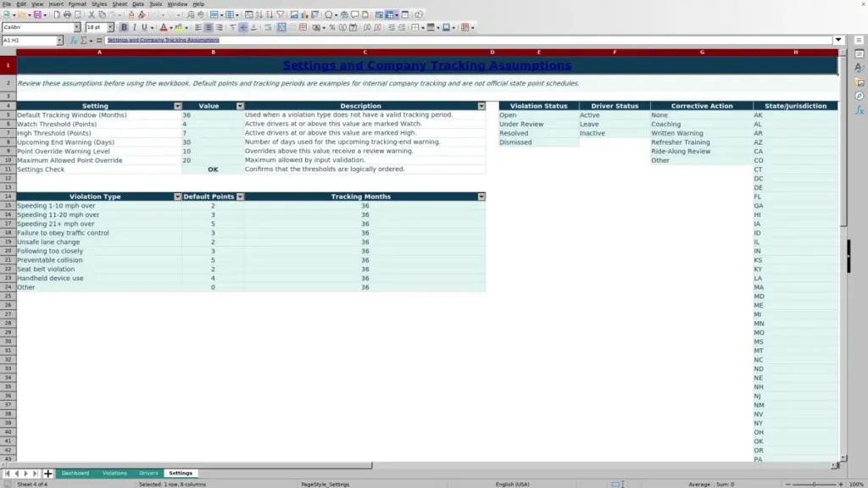Open the Font Size dropdown

pos(110,27)
